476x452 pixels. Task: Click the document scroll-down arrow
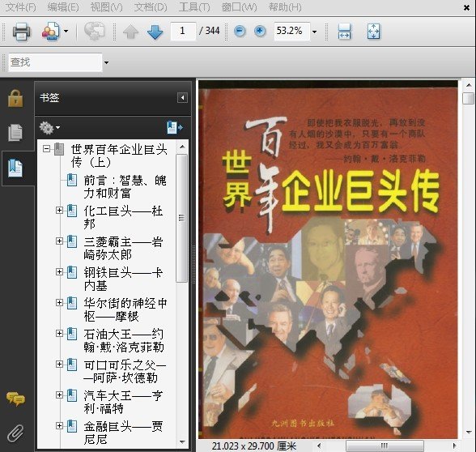[x=469, y=433]
